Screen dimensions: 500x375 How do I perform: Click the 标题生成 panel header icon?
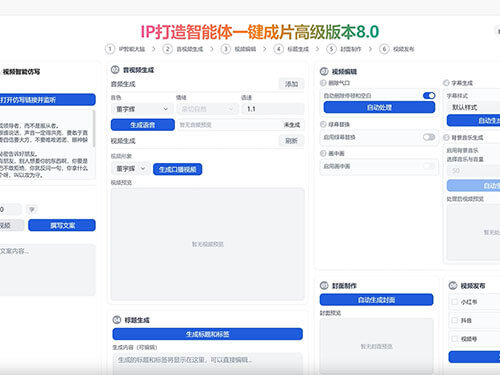coord(117,320)
